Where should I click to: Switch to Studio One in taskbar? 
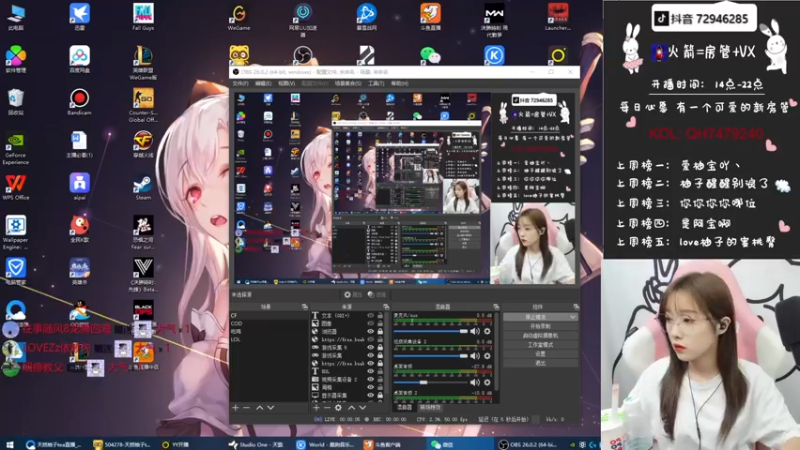257,444
